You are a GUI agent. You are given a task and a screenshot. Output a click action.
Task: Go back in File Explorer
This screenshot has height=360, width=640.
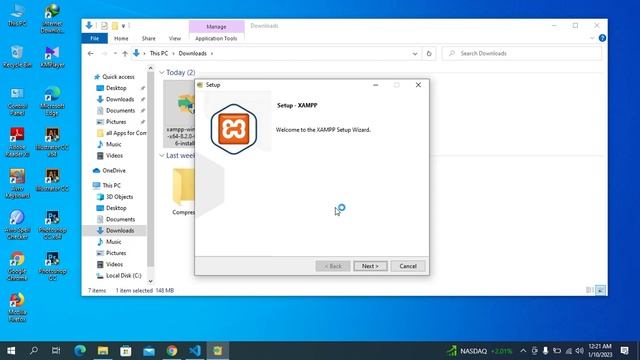point(91,53)
